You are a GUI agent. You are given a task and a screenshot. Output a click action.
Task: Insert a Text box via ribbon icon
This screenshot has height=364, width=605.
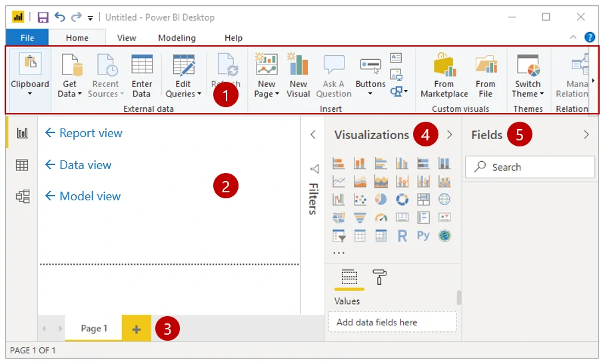396,58
